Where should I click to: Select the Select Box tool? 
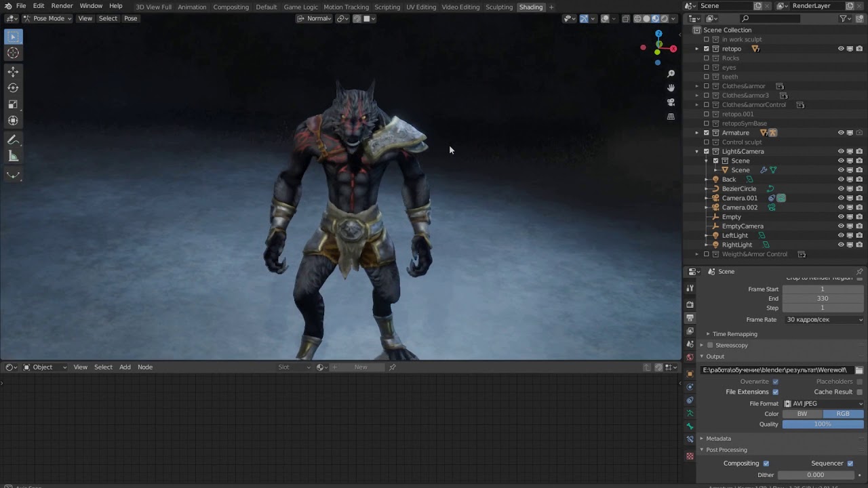(x=13, y=37)
